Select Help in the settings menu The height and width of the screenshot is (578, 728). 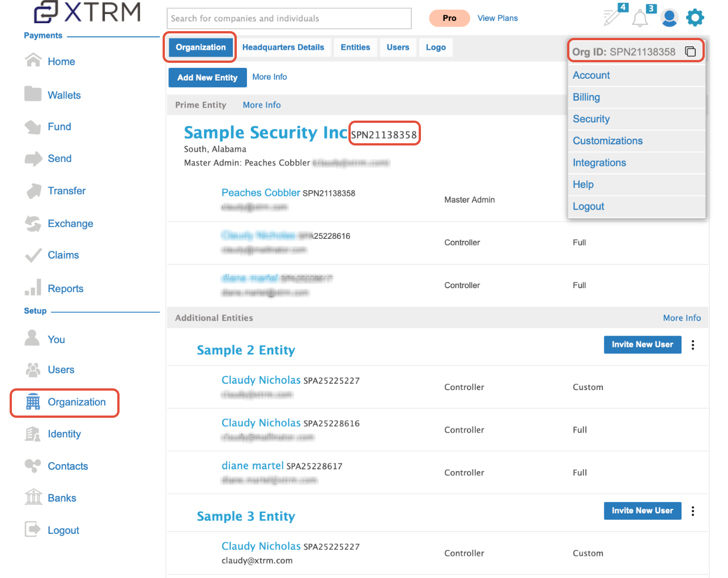637,185
